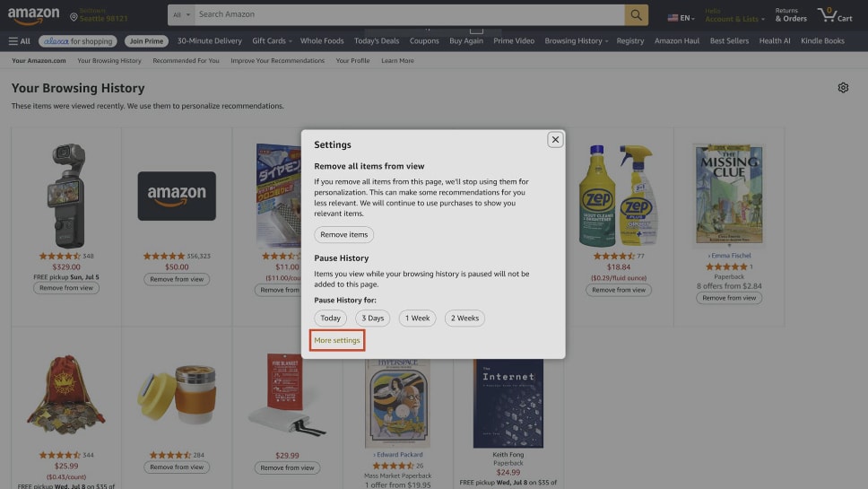
Task: Pause history for 3 Days
Action: point(372,319)
